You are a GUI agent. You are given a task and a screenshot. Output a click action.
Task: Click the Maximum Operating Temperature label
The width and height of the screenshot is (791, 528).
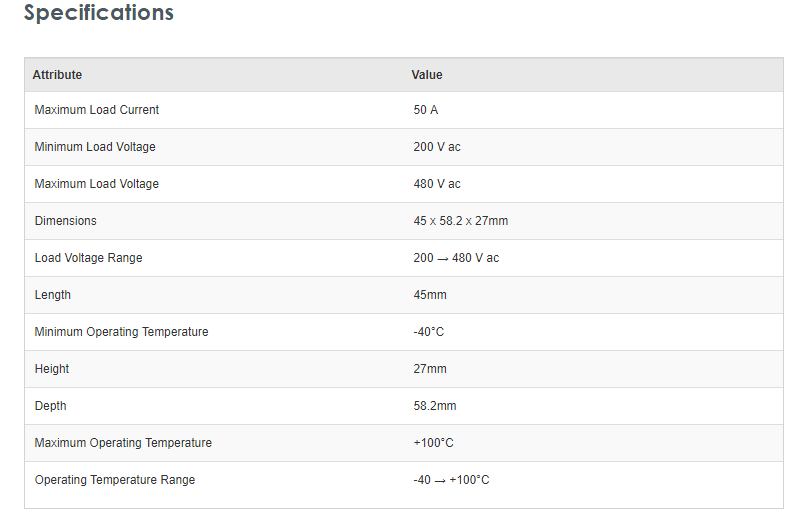click(123, 443)
